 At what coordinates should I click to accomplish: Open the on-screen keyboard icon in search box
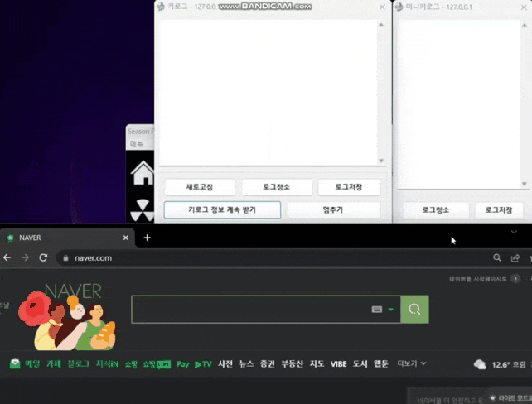tap(377, 309)
